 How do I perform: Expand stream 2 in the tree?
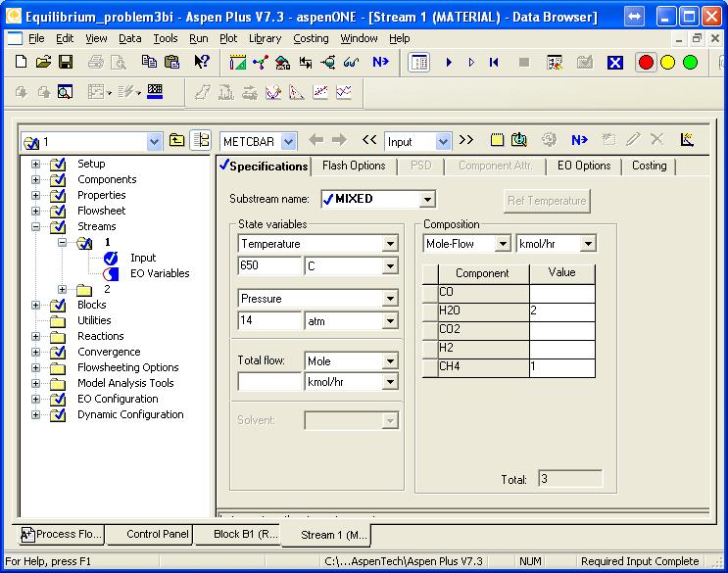62,289
